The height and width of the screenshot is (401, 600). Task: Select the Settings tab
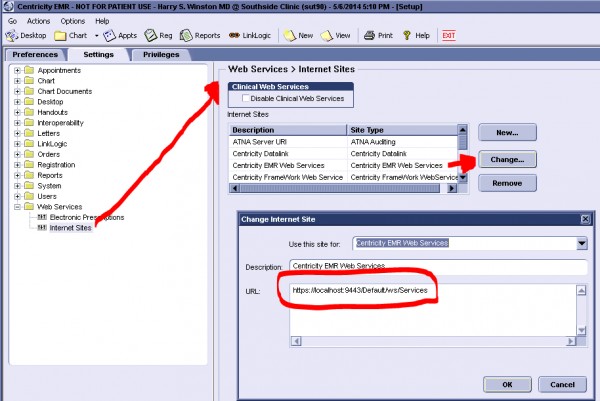coord(98,54)
